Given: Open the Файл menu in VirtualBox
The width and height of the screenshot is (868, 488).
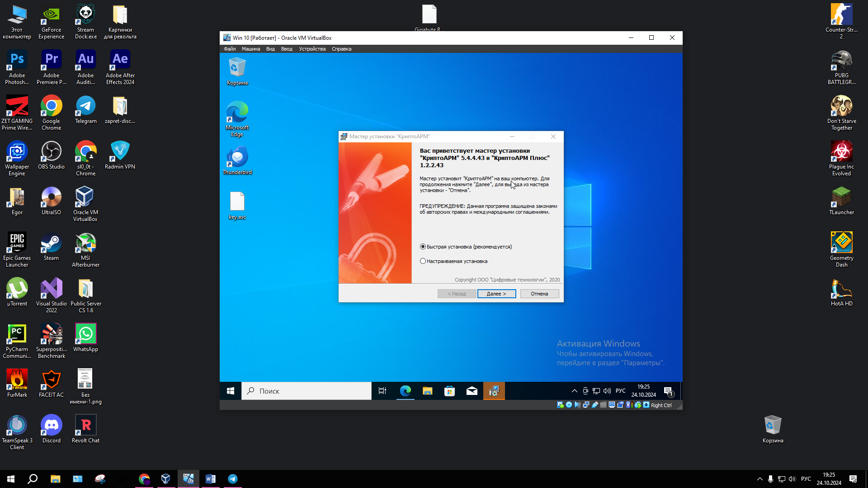Looking at the screenshot, I should tap(230, 49).
